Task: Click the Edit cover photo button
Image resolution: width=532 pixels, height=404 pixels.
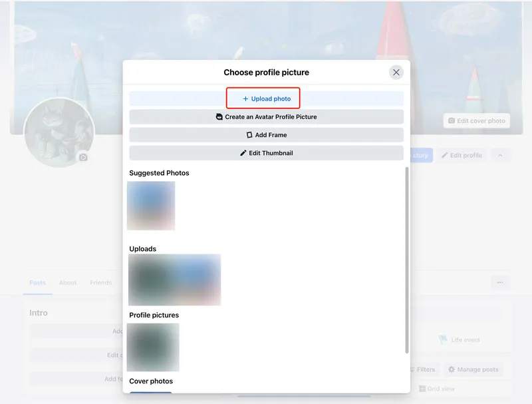Action: 476,120
